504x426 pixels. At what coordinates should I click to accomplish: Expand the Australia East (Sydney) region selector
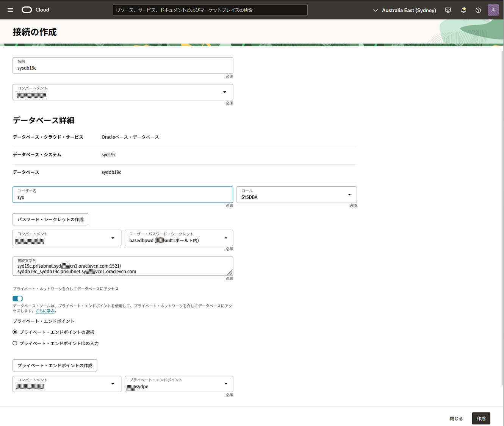coord(404,10)
